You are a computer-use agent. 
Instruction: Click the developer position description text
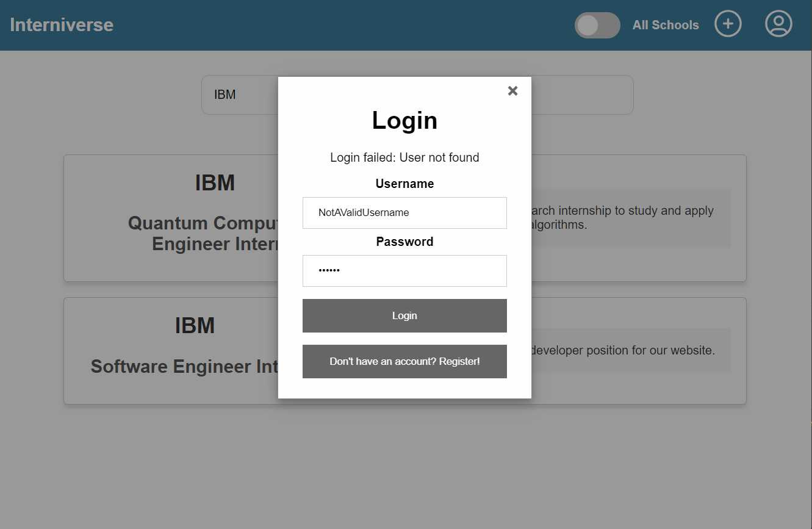point(623,351)
